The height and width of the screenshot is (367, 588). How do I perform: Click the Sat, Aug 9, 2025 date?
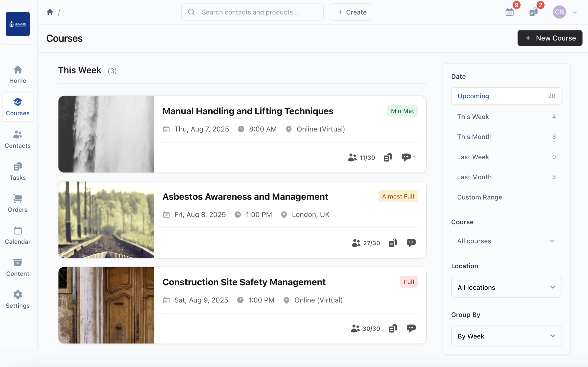[201, 300]
